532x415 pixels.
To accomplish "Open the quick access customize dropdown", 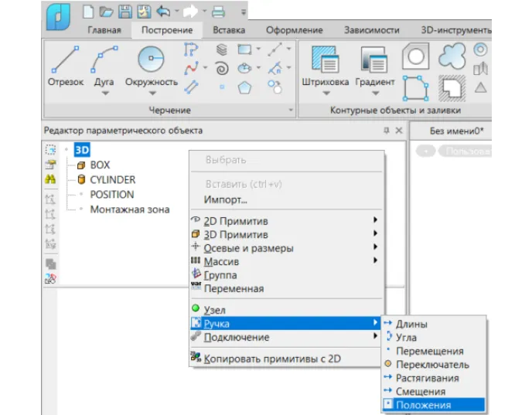I will pyautogui.click(x=244, y=12).
